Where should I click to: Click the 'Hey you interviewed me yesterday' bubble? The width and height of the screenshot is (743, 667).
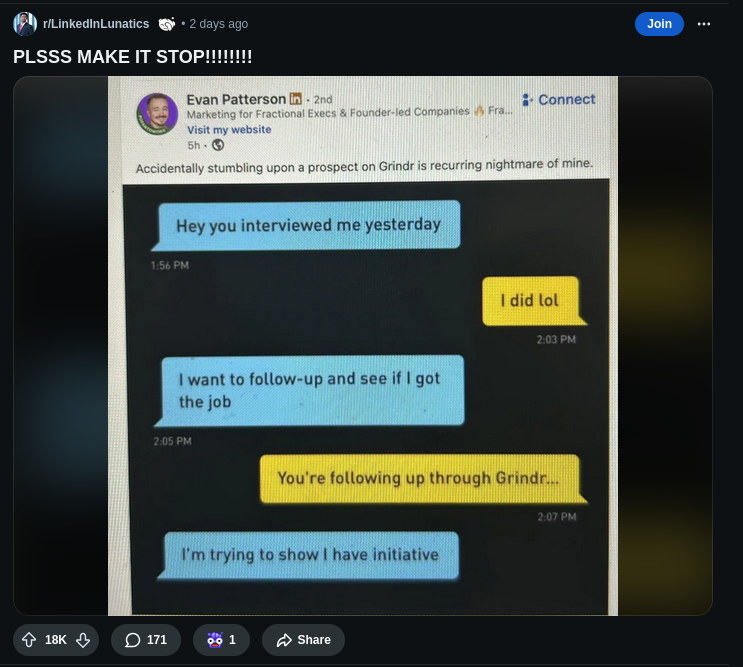pyautogui.click(x=307, y=225)
